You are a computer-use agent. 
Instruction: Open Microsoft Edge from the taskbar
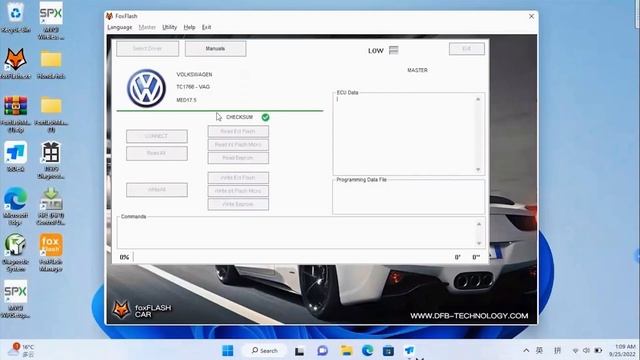367,350
